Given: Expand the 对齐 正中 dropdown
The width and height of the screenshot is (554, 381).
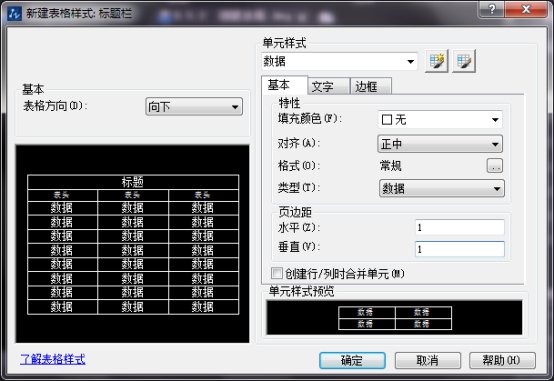Looking at the screenshot, I should pyautogui.click(x=440, y=144).
